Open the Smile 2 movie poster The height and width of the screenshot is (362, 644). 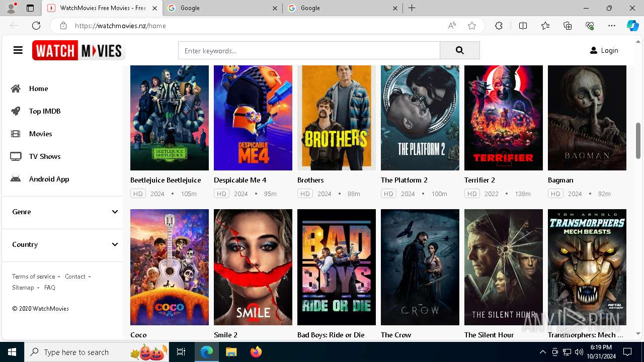253,267
